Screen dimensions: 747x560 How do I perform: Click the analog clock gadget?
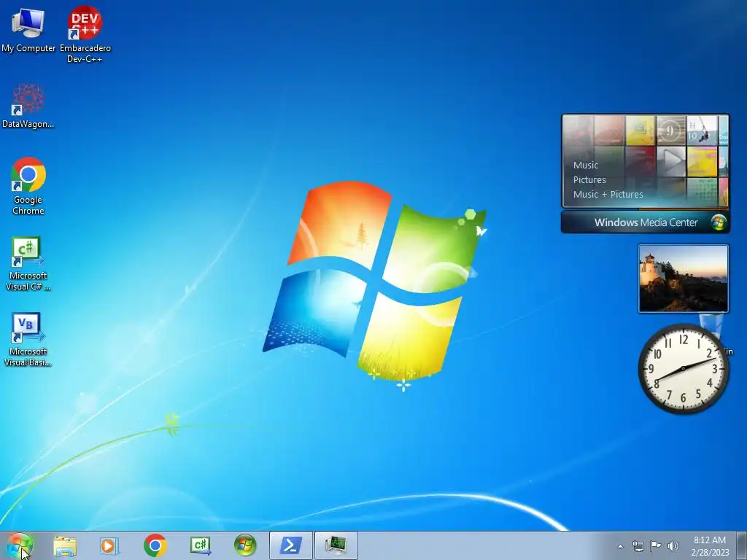coord(683,368)
